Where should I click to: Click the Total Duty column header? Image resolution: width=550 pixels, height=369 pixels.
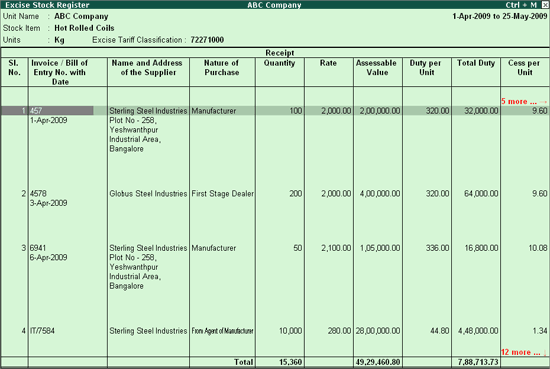[x=476, y=63]
